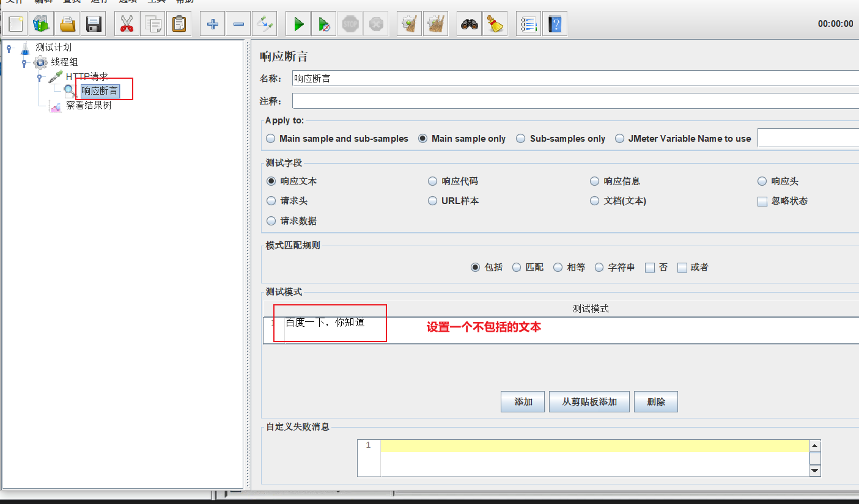Collapse all nodes with the minus icon
Screen dimensions: 859x504
[x=238, y=24]
